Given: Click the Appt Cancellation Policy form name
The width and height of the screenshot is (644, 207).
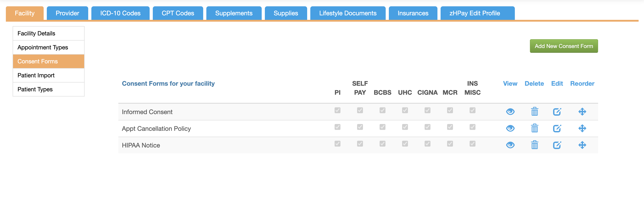Looking at the screenshot, I should pyautogui.click(x=156, y=129).
